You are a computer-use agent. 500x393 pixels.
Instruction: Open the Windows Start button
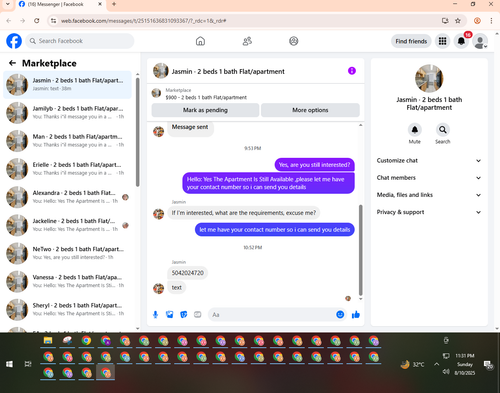coord(9,364)
